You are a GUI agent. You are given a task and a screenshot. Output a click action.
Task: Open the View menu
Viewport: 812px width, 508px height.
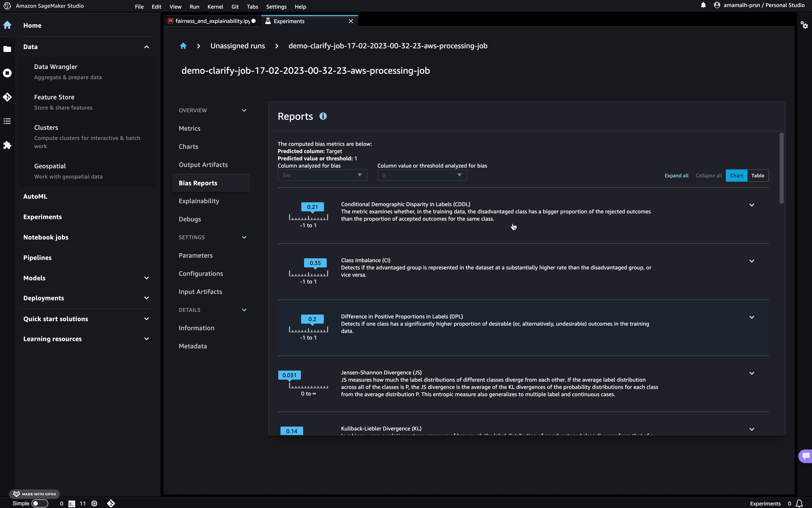click(176, 7)
